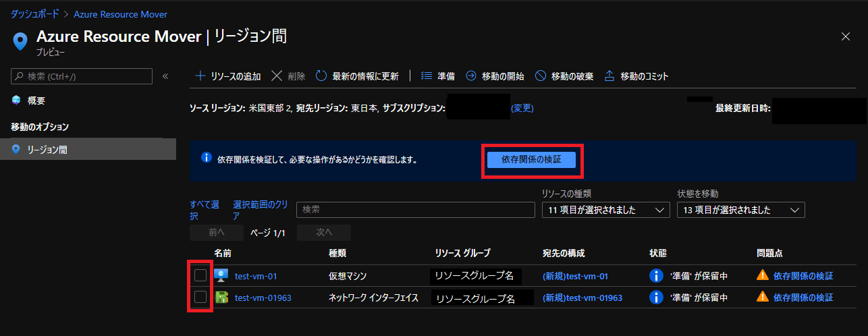
Task: Open destination (新規)test-vm-01963 link
Action: tap(582, 298)
